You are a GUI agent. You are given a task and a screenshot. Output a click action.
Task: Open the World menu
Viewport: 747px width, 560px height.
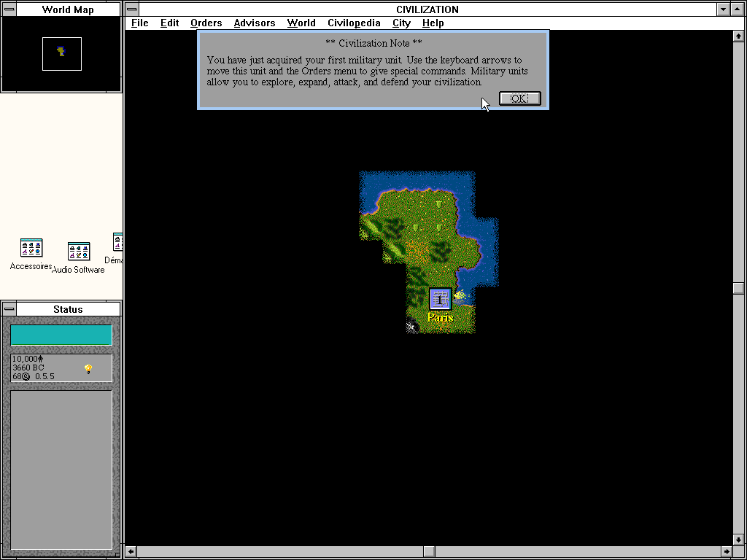point(301,23)
